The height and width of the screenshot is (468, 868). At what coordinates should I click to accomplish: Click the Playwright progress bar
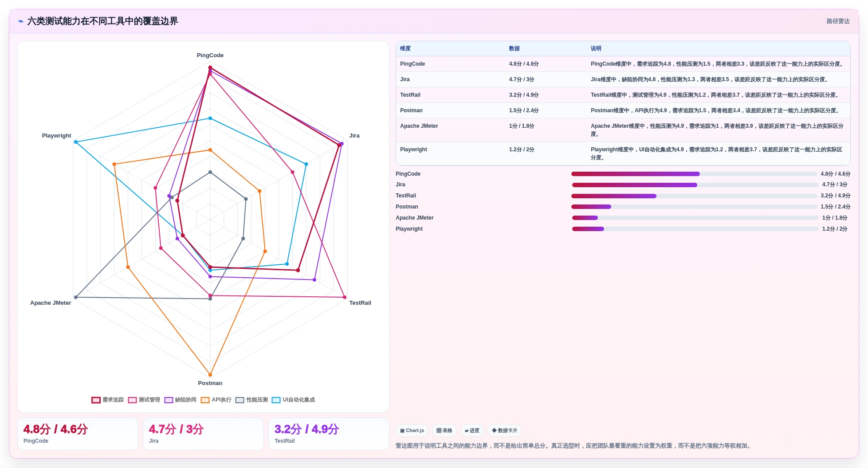[x=695, y=229]
